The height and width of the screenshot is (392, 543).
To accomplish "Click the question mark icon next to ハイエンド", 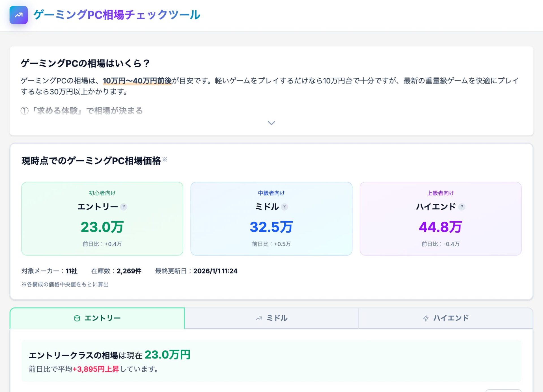I will pyautogui.click(x=462, y=207).
